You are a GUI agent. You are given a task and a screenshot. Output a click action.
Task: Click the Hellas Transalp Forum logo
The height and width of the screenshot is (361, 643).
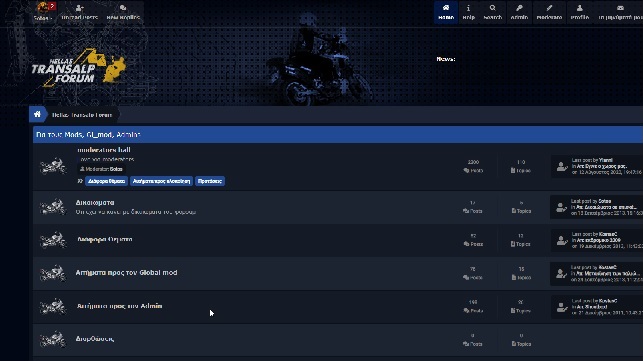tap(78, 67)
